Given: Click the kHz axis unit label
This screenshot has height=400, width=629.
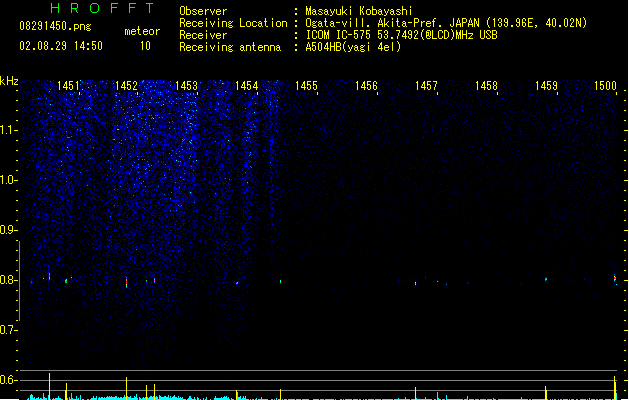Looking at the screenshot, I should point(9,81).
